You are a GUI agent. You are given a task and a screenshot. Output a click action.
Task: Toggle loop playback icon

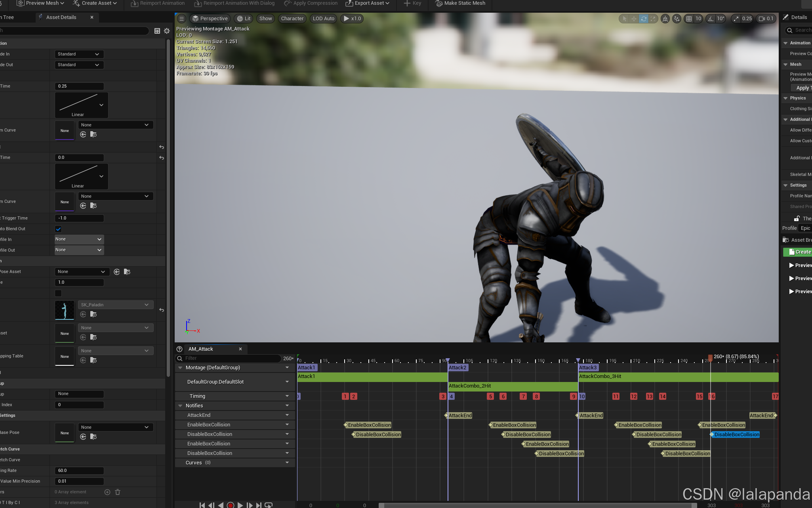269,505
